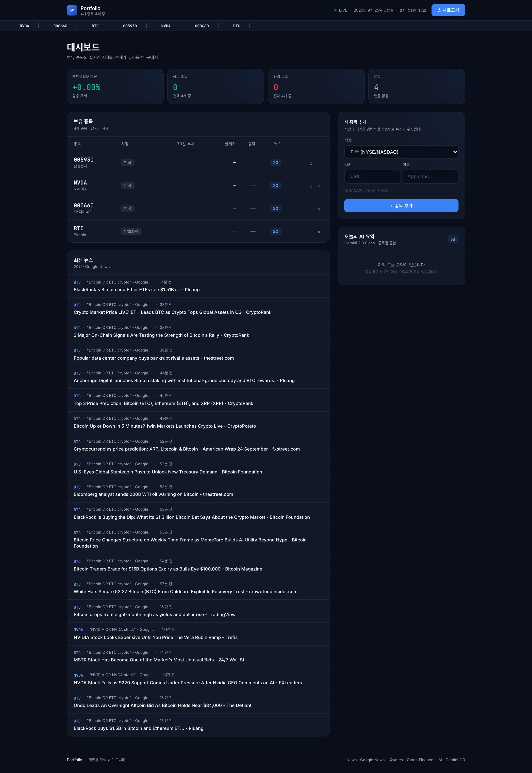Image resolution: width=532 pixels, height=773 pixels.
Task: Click news count badge 20 for 000660
Action: (275, 208)
